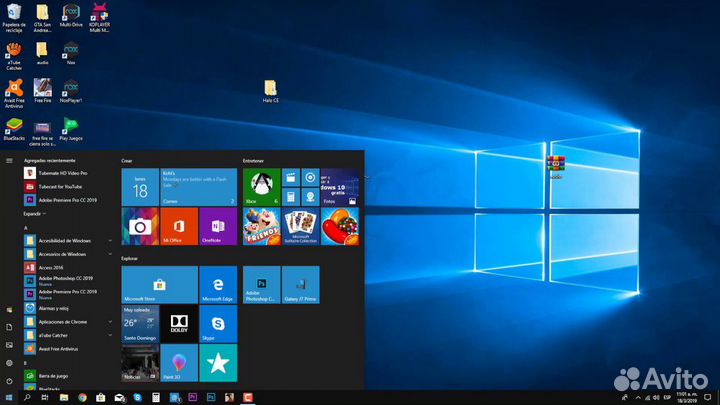Open the OneNote tile
Image resolution: width=720 pixels, height=405 pixels.
point(218,226)
